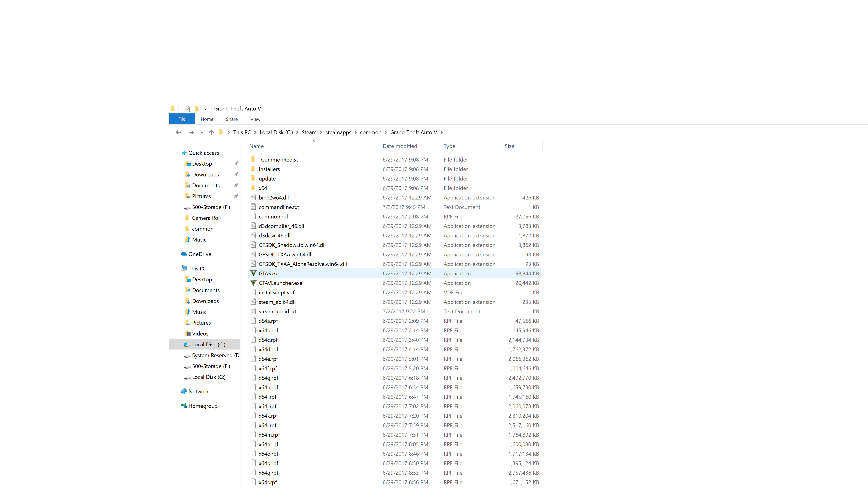Click the GTAVLauncher.exe application icon
This screenshot has width=868, height=488.
coord(253,283)
